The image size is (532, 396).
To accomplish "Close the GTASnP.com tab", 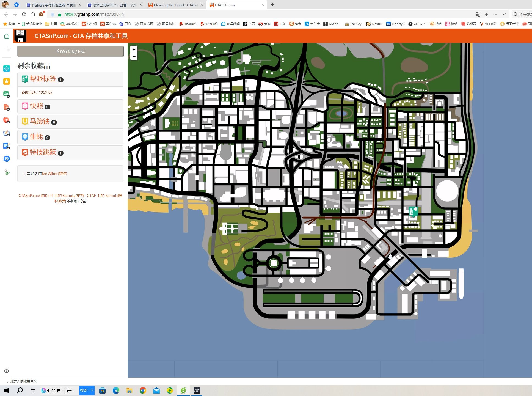I will click(263, 5).
